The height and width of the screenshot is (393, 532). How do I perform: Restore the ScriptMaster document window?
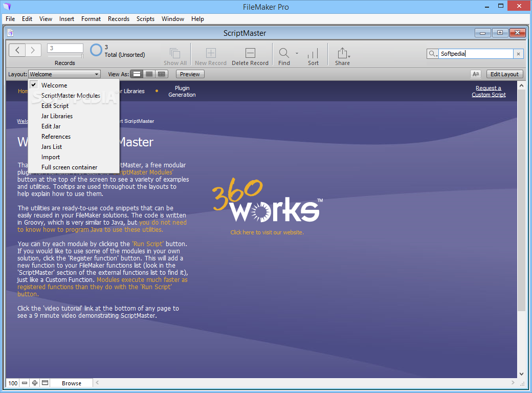tap(500, 33)
